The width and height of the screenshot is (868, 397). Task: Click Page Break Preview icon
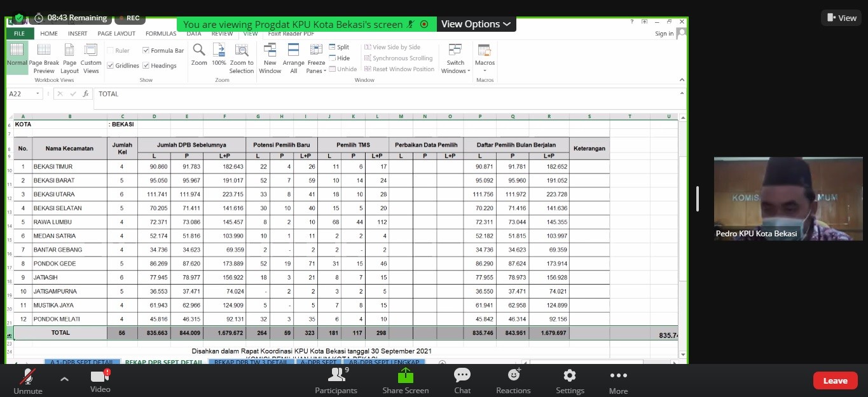[x=44, y=51]
